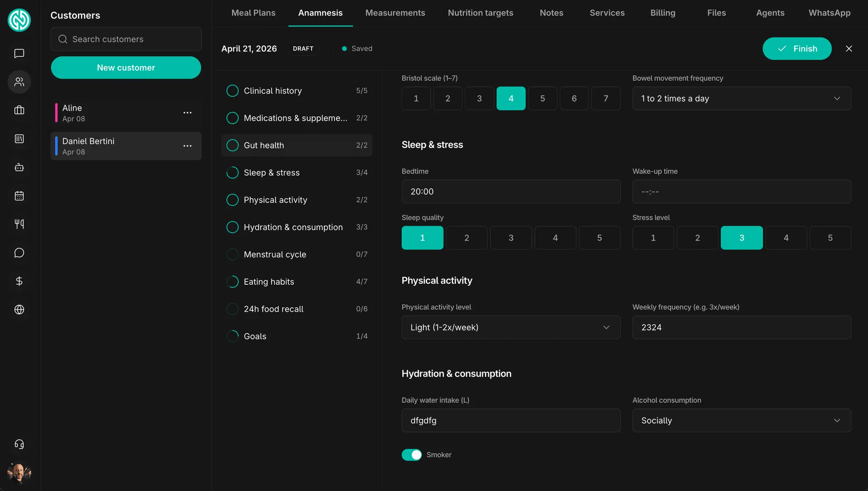
Task: Switch to the Services tab
Action: [607, 13]
